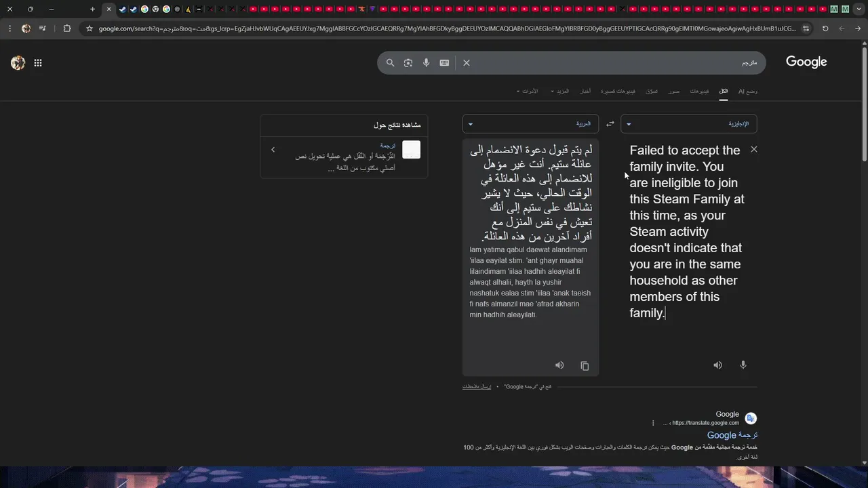Switch to فيديوهات tab
Screen dimensions: 868x488
point(699,91)
